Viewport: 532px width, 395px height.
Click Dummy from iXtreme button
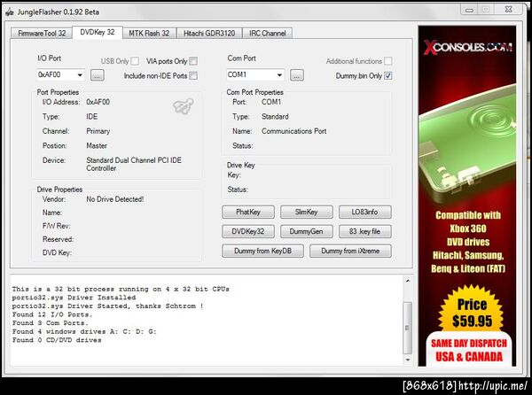click(350, 251)
